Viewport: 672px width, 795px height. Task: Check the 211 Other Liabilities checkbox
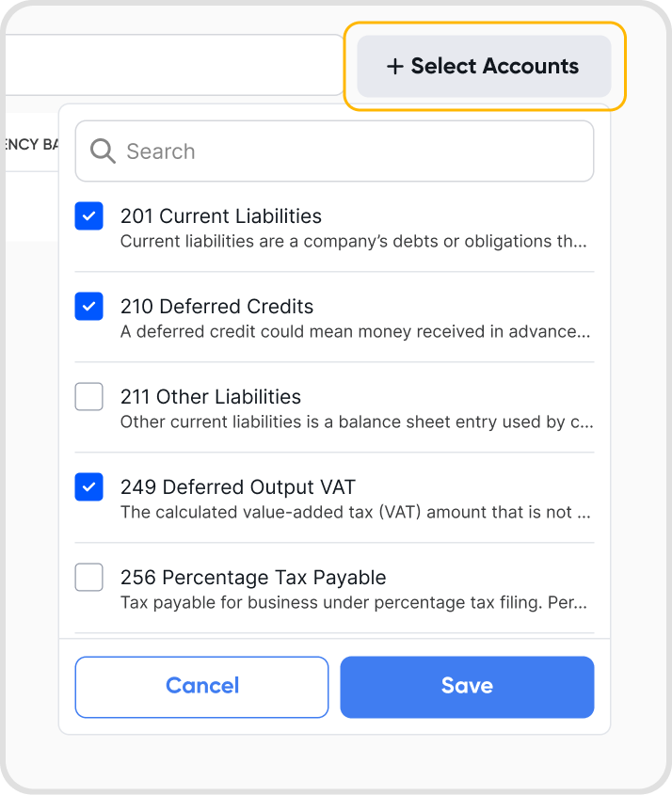tap(88, 396)
